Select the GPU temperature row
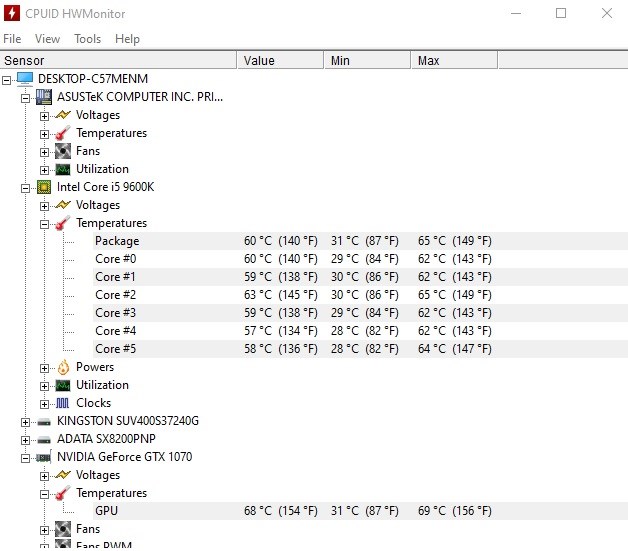Image resolution: width=628 pixels, height=551 pixels. pos(360,511)
